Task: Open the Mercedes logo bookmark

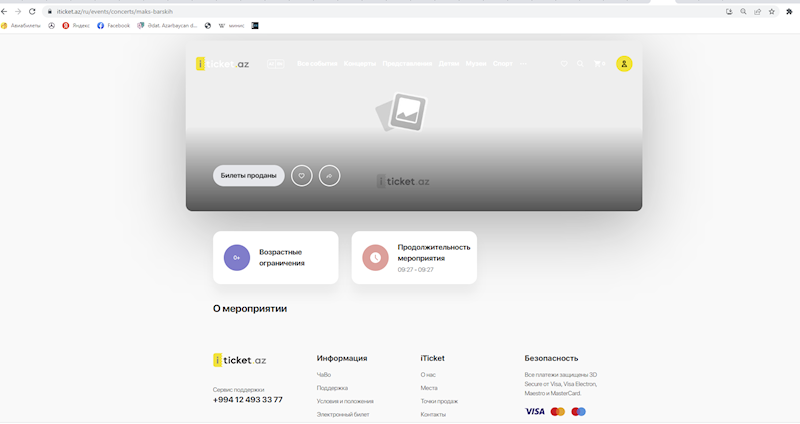Action: (x=52, y=26)
